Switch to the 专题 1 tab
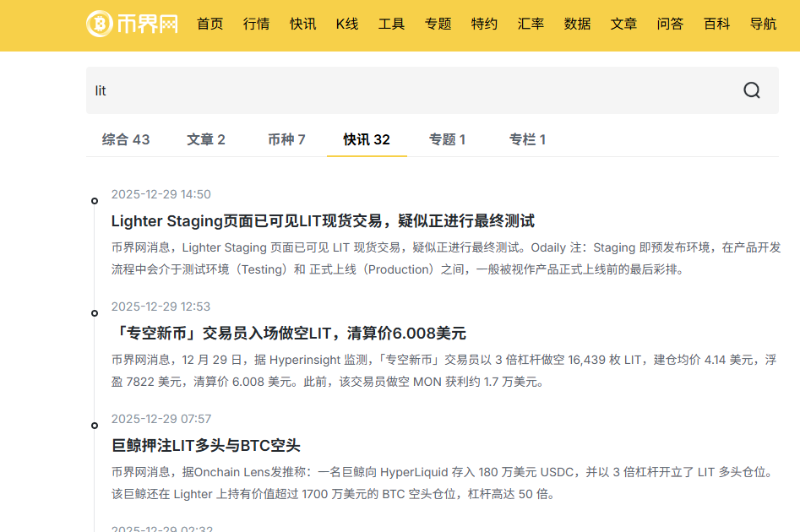The width and height of the screenshot is (800, 532). coord(447,139)
